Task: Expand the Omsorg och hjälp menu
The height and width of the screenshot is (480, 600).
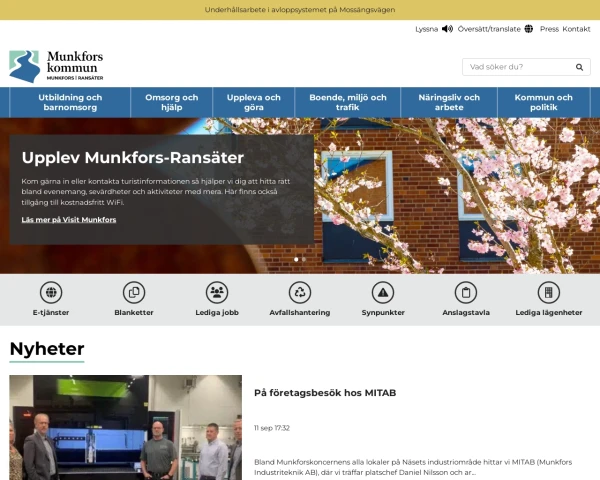Action: [x=172, y=102]
